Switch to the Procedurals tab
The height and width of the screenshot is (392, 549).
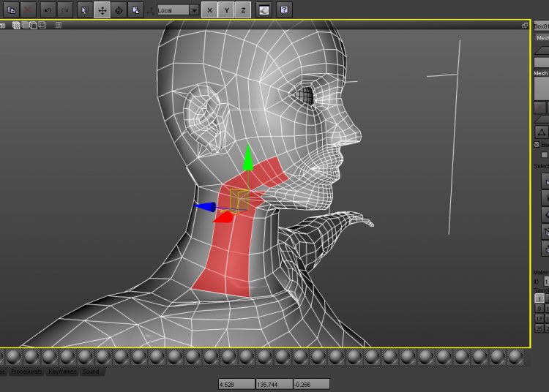[26, 372]
